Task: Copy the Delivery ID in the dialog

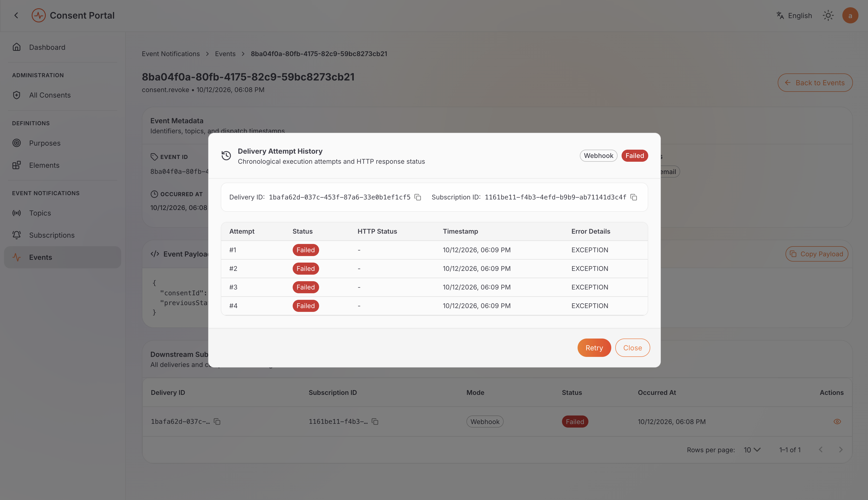Action: click(418, 197)
